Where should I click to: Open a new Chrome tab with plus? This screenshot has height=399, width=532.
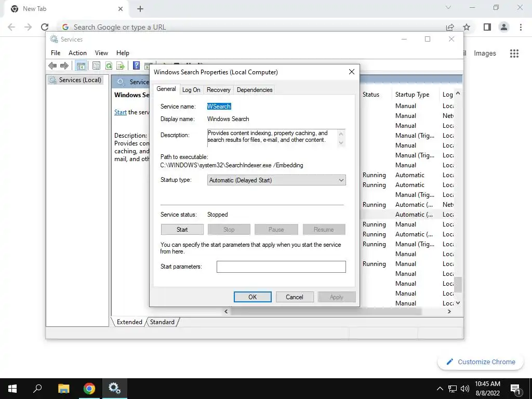140,9
